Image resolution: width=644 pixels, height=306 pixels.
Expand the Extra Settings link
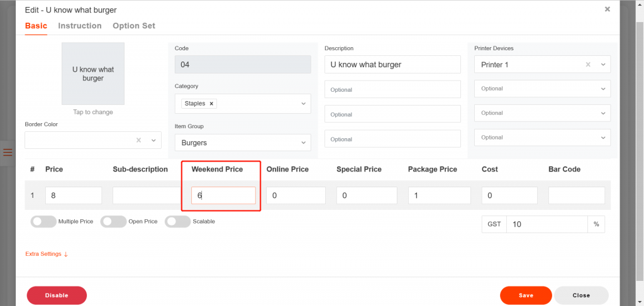47,254
